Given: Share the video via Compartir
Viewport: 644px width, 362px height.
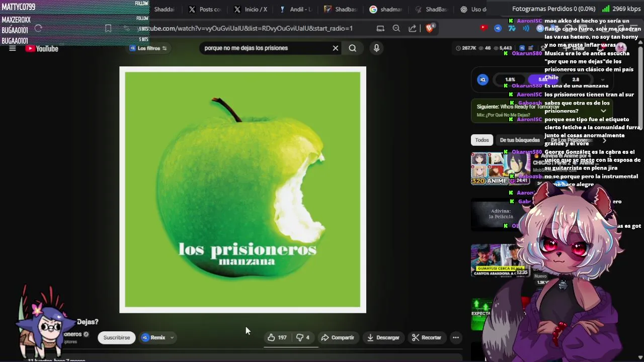Looking at the screenshot, I should coord(338,337).
